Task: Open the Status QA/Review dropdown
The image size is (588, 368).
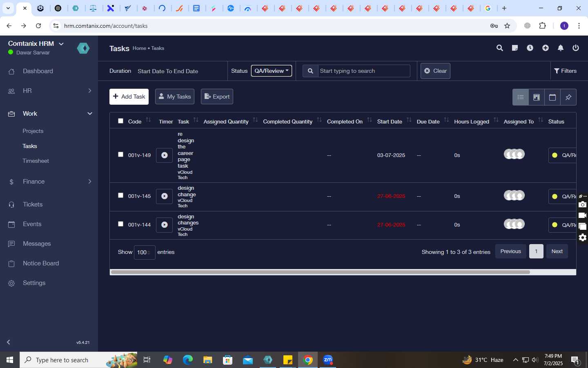Action: [x=272, y=71]
